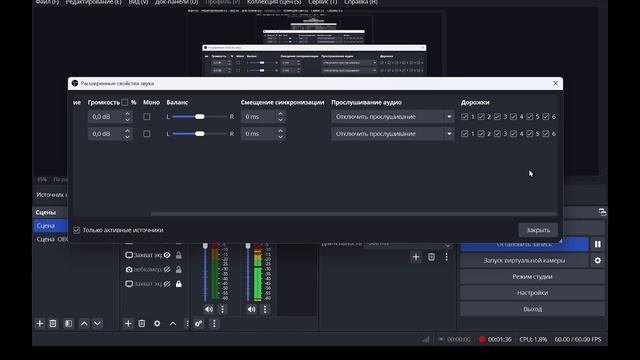The height and width of the screenshot is (360, 640).
Task: Open the 'Сервис (T)' menu
Action: point(322,2)
